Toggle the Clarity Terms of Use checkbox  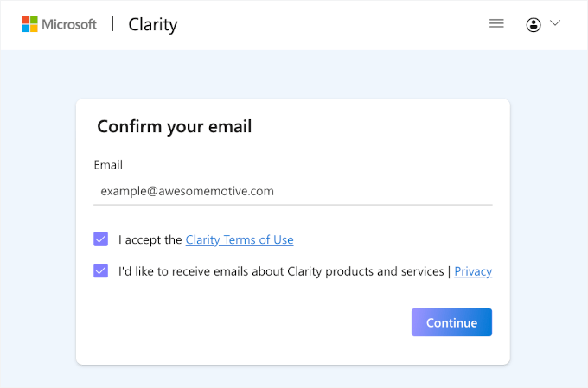pyautogui.click(x=101, y=239)
